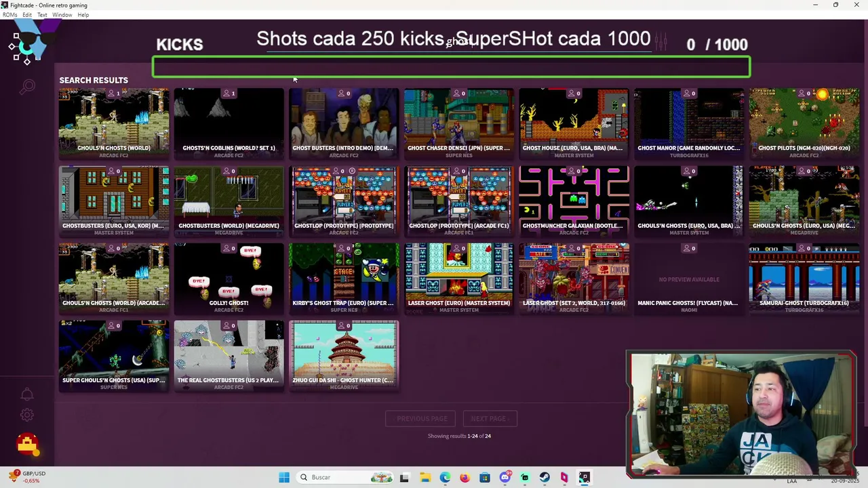This screenshot has width=868, height=488.
Task: Open the Window menu
Action: click(x=62, y=15)
